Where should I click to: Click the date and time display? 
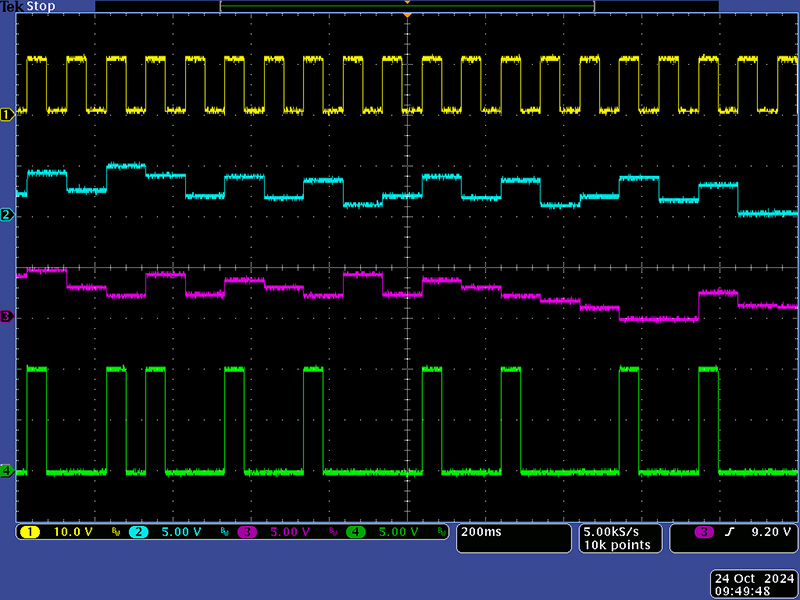(x=752, y=584)
